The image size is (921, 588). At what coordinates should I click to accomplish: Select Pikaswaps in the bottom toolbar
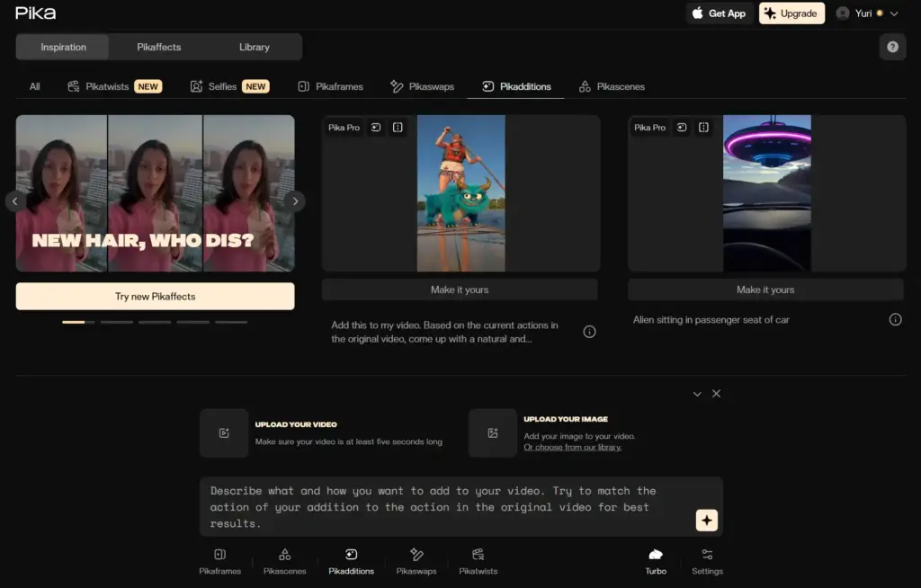(416, 561)
